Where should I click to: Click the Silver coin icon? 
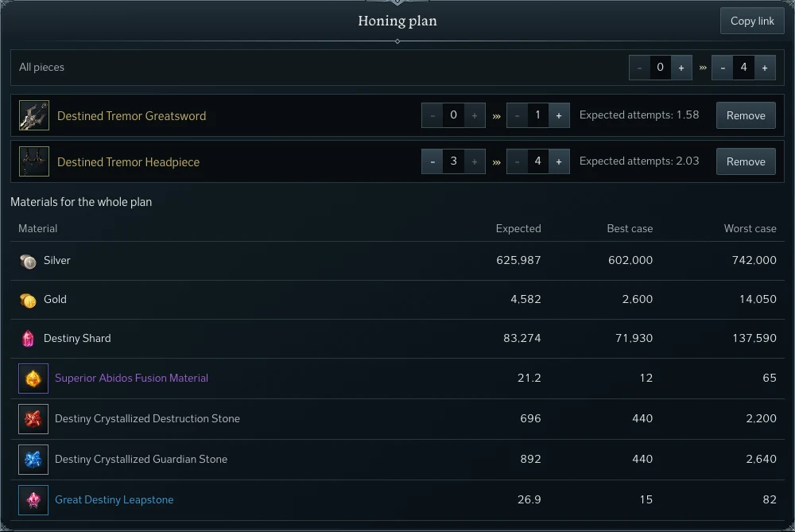(x=28, y=261)
